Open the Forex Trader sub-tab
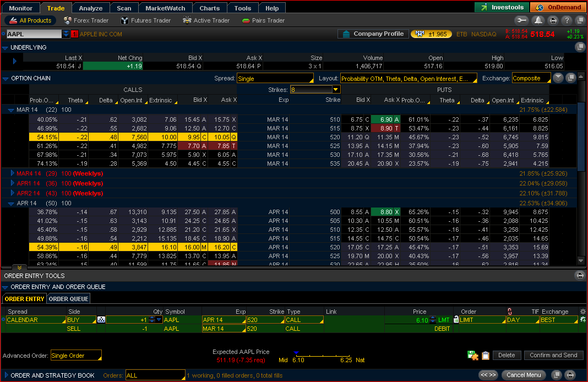The image size is (588, 382). click(86, 20)
